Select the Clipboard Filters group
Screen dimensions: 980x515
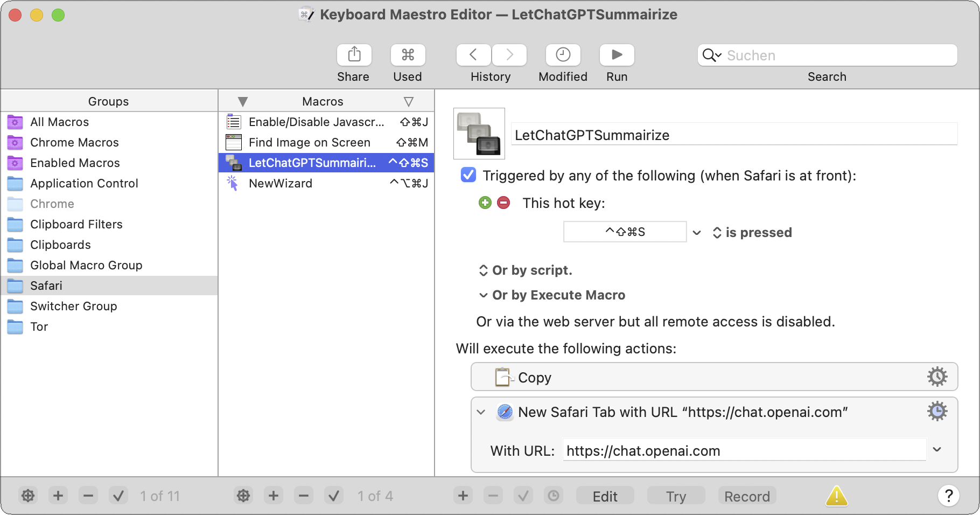click(76, 224)
